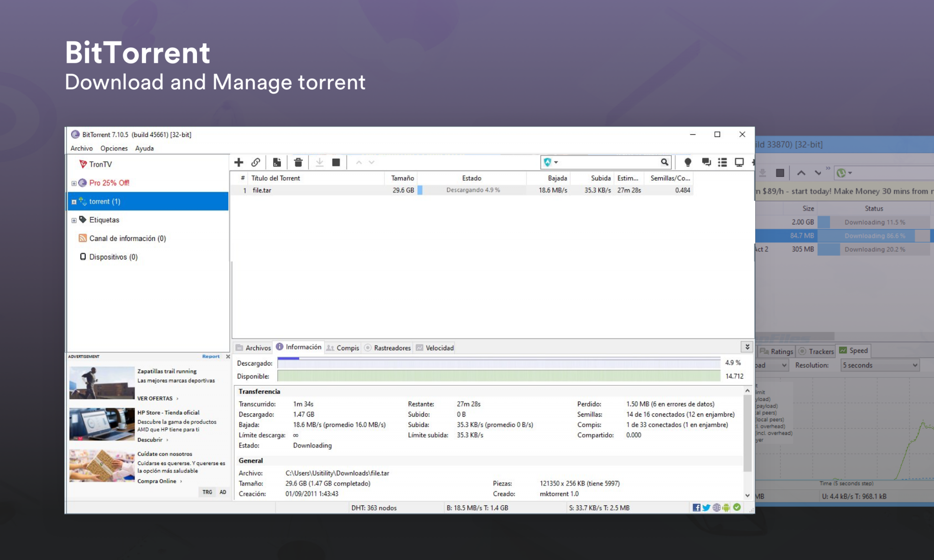This screenshot has width=934, height=560.
Task: Click the green network OK checkmark icon
Action: pos(737,507)
